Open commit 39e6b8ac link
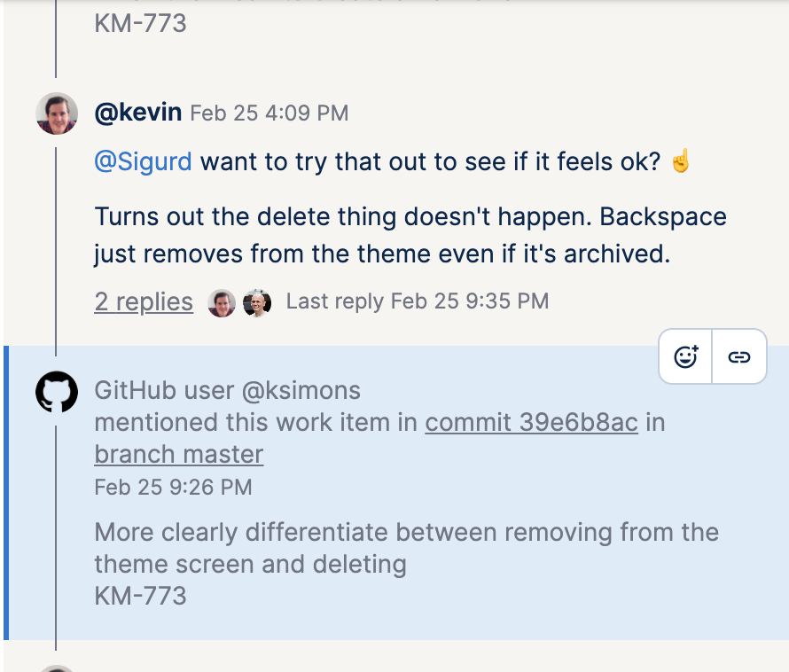 click(531, 422)
